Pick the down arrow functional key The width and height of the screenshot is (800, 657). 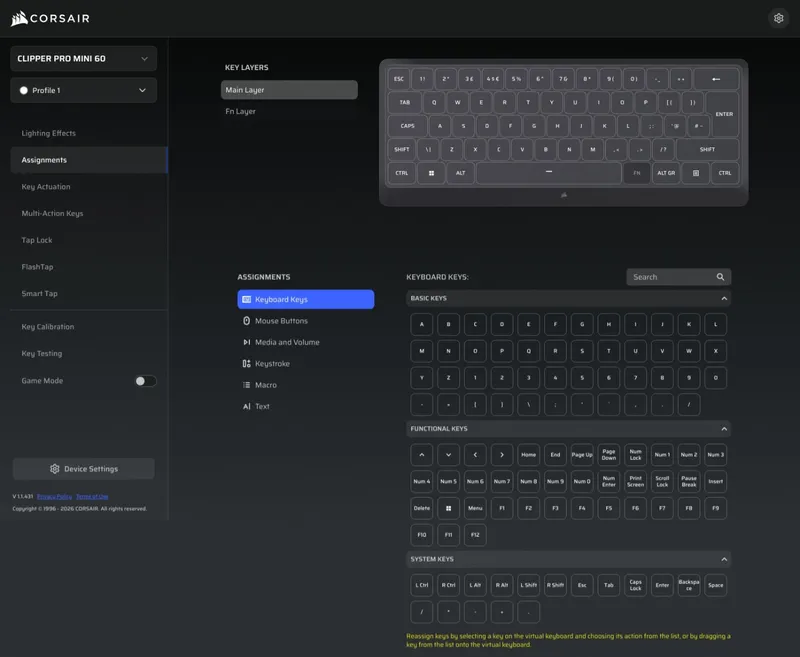(x=448, y=455)
